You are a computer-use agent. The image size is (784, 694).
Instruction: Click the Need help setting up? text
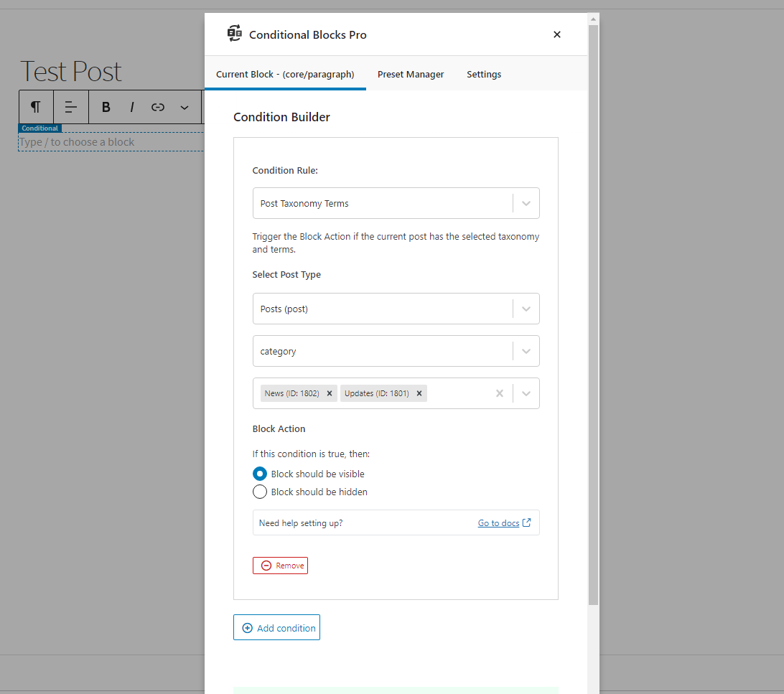point(301,523)
